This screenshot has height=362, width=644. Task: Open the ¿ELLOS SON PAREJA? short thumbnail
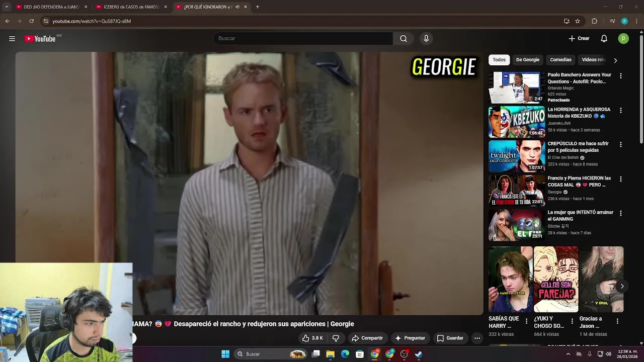(556, 280)
